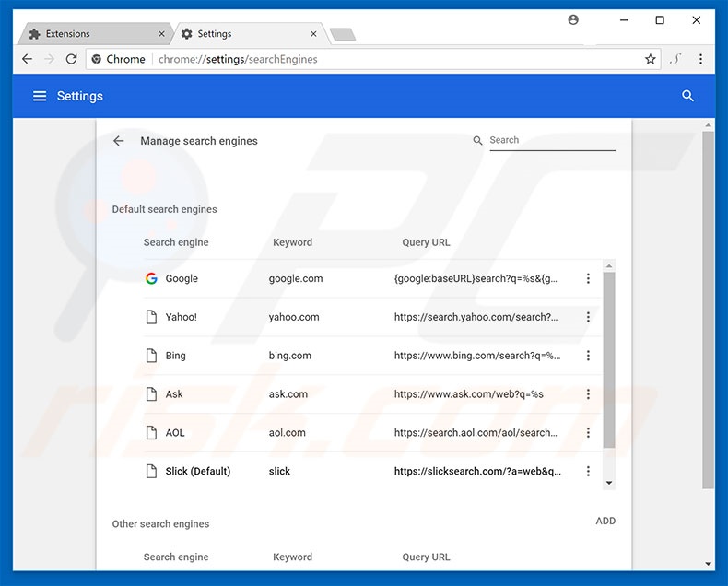728x586 pixels.
Task: Click the search settings magnifier icon
Action: (687, 96)
